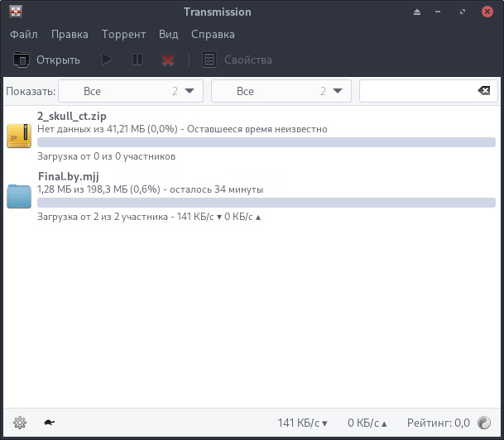The width and height of the screenshot is (504, 440).
Task: Open the Справка menu
Action: (x=213, y=34)
